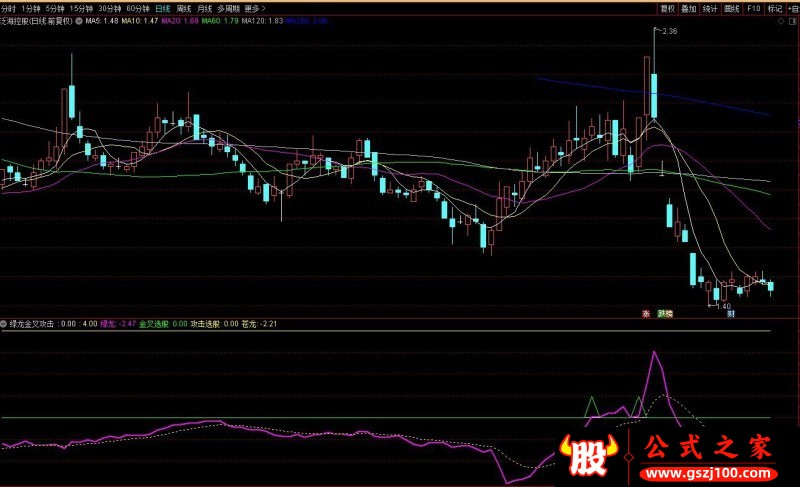Click the gear icon beside 绿龙金叉攻击 indicator

point(4,324)
